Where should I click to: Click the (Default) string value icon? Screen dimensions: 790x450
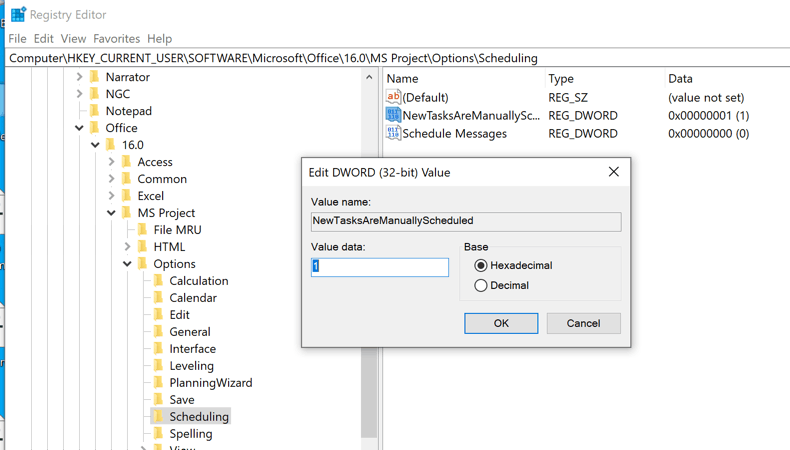pos(393,97)
